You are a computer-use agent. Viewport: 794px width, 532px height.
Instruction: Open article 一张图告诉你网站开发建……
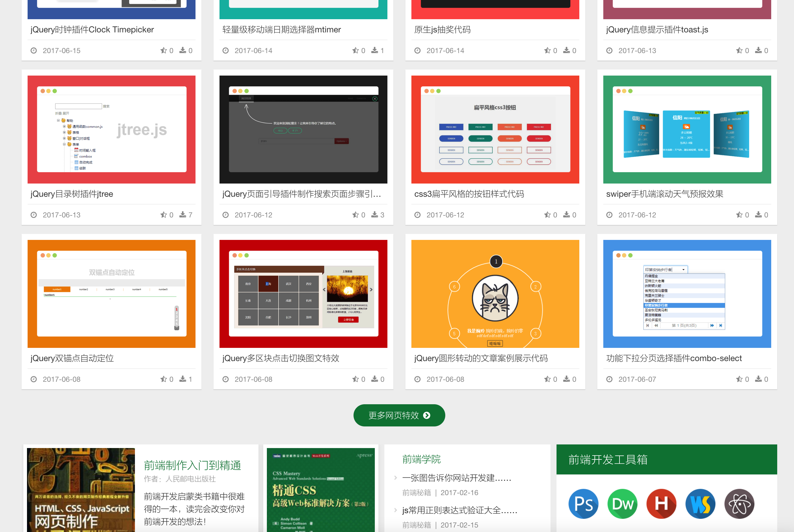(x=457, y=478)
